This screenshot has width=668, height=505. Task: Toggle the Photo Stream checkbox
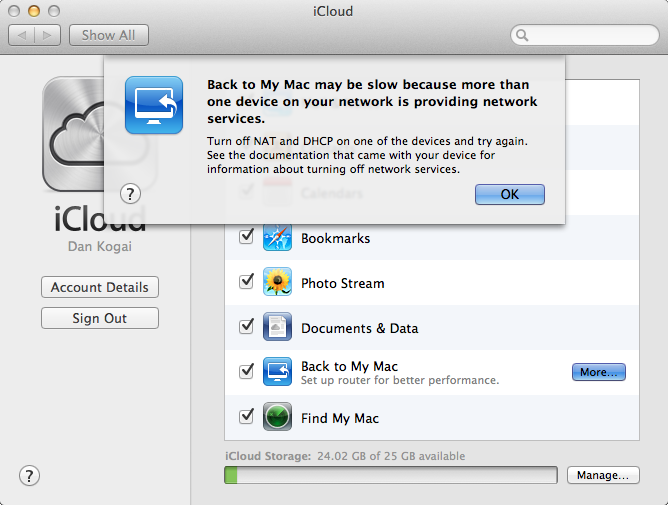pos(246,281)
